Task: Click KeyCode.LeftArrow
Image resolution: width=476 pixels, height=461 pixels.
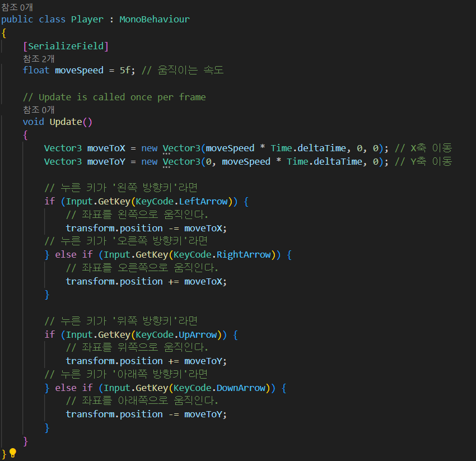Action: [181, 201]
